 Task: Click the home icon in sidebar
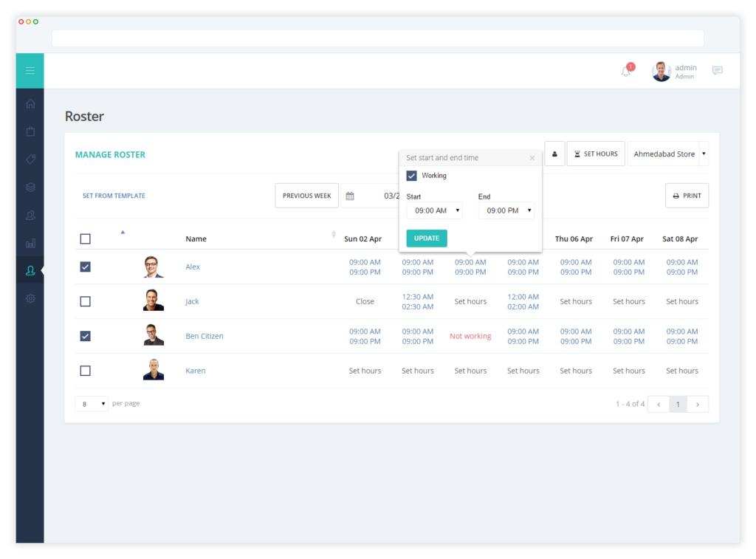tap(30, 103)
